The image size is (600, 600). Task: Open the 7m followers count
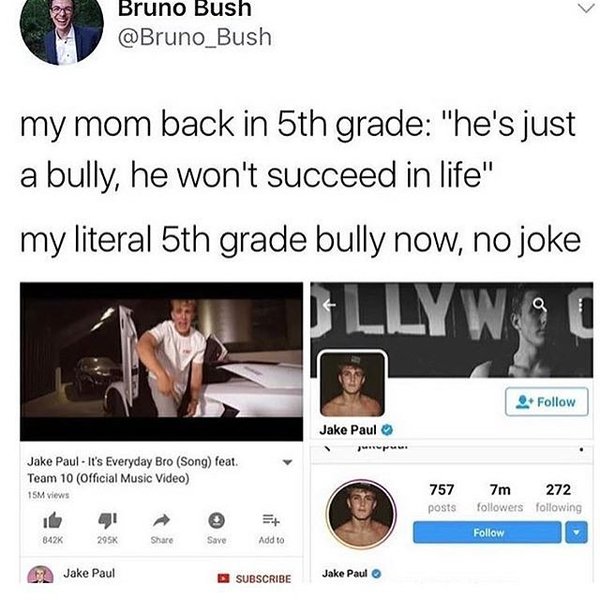(499, 498)
